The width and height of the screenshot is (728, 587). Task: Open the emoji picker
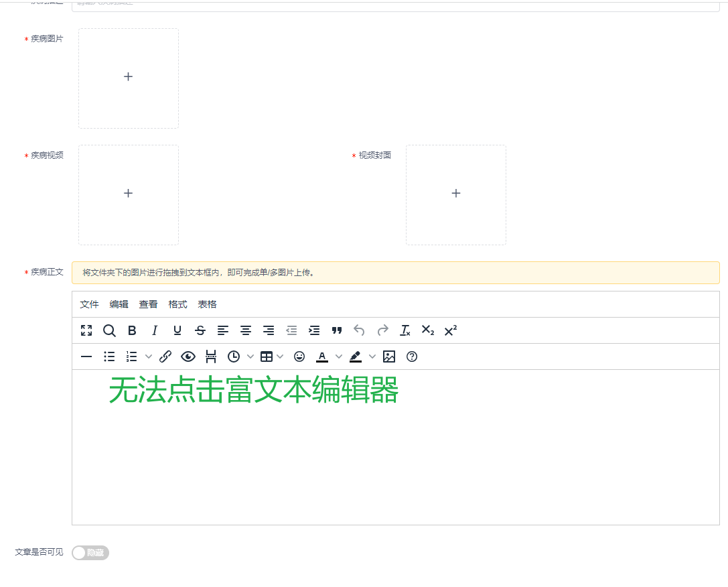pos(299,356)
